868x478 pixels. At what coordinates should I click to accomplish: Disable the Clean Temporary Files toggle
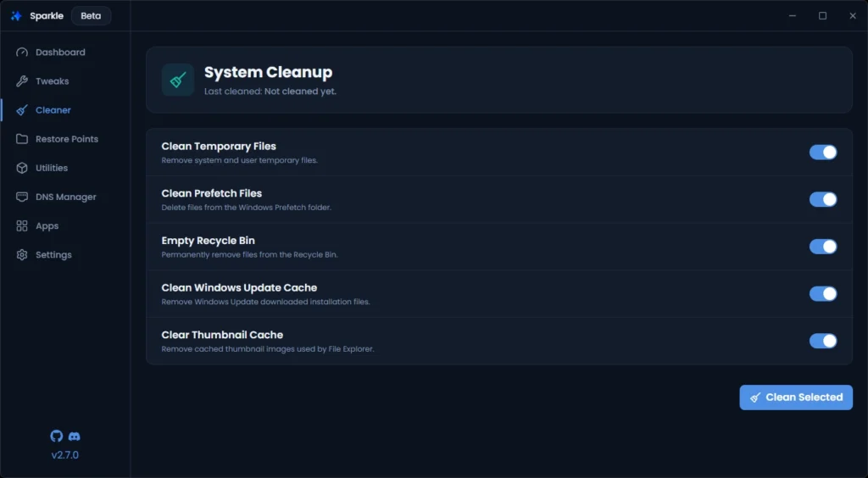[822, 153]
